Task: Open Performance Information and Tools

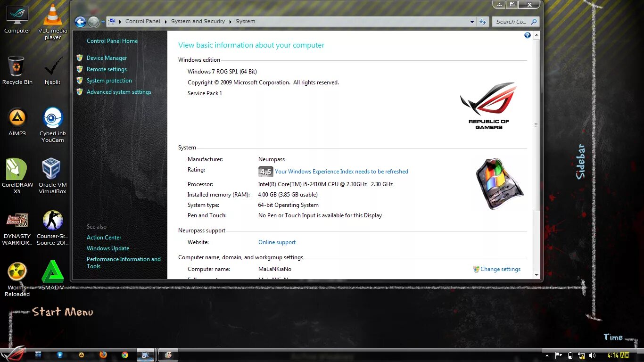Action: (124, 263)
